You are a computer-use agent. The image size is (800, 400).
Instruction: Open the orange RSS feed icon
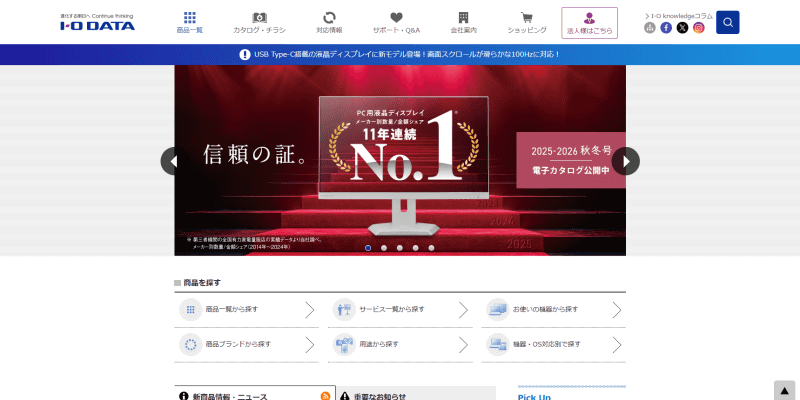[x=325, y=396]
